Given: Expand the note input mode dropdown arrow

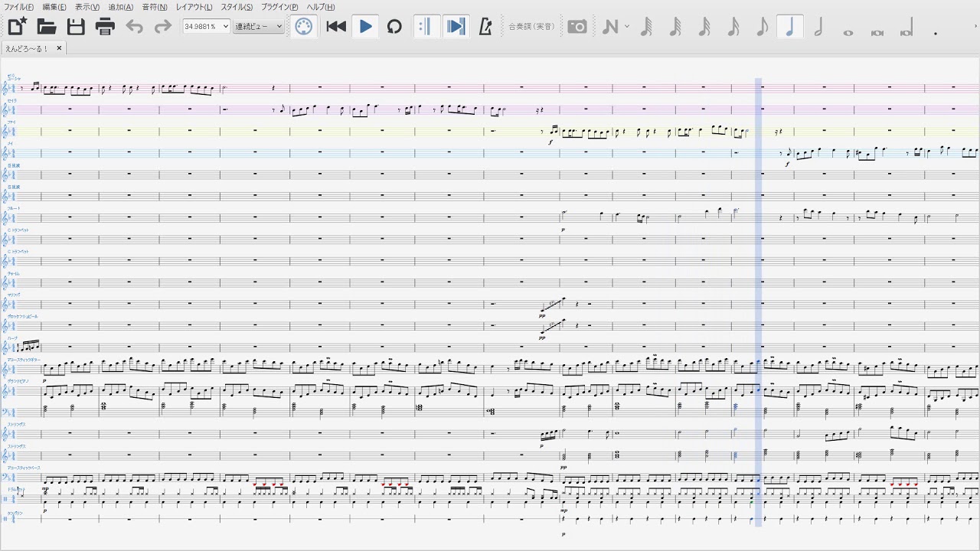Looking at the screenshot, I should 627,27.
